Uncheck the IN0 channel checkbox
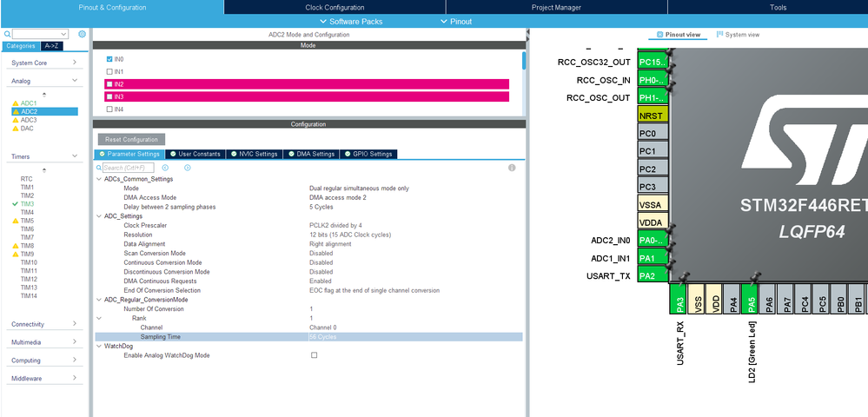This screenshot has height=417, width=868. pos(109,59)
